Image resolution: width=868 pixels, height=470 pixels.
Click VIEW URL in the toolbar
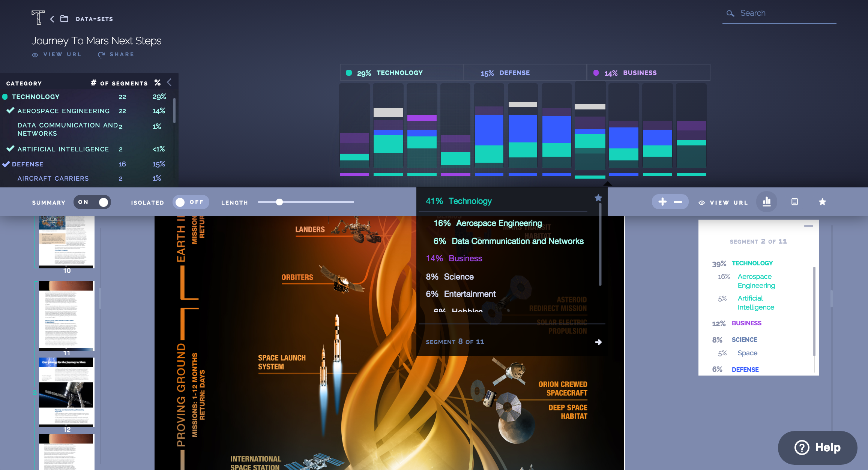tap(729, 202)
